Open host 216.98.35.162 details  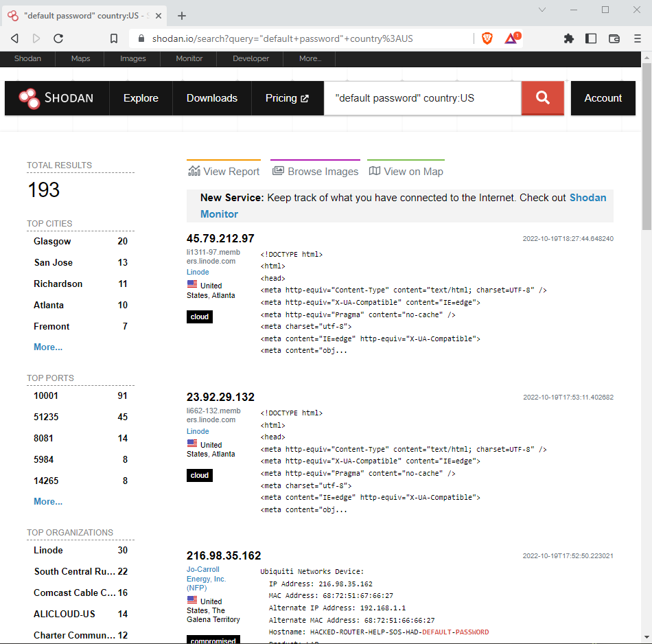(x=224, y=555)
